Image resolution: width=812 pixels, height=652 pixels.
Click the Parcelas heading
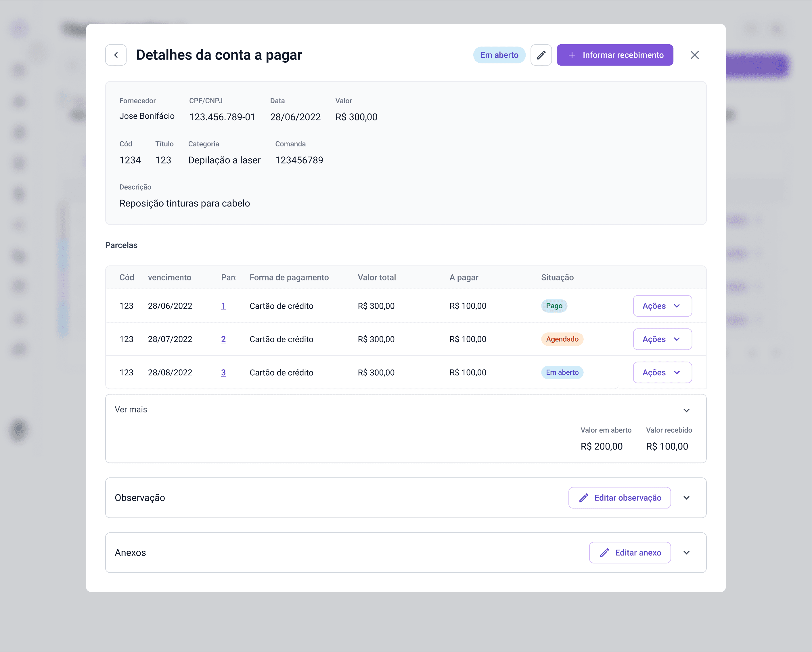click(x=121, y=245)
